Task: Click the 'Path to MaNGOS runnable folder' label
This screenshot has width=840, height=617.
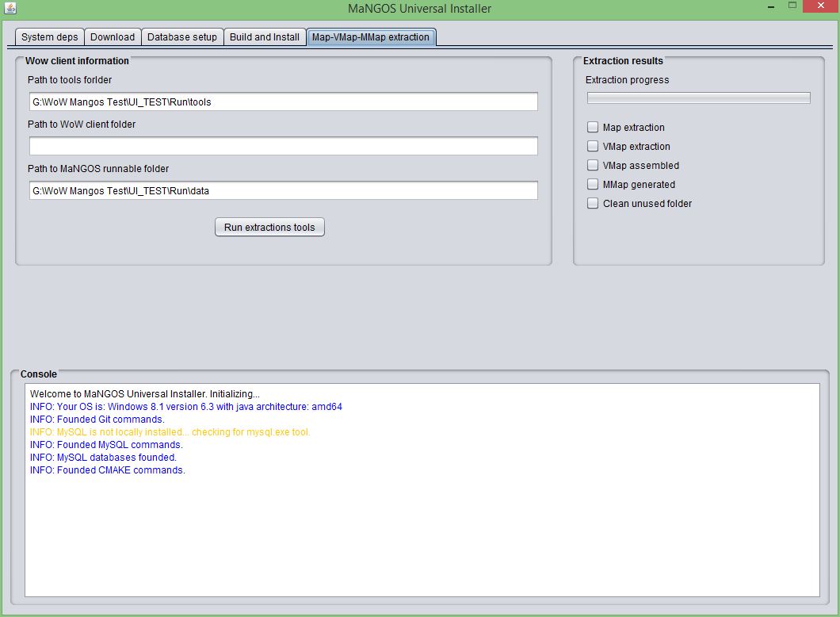Action: click(x=98, y=169)
